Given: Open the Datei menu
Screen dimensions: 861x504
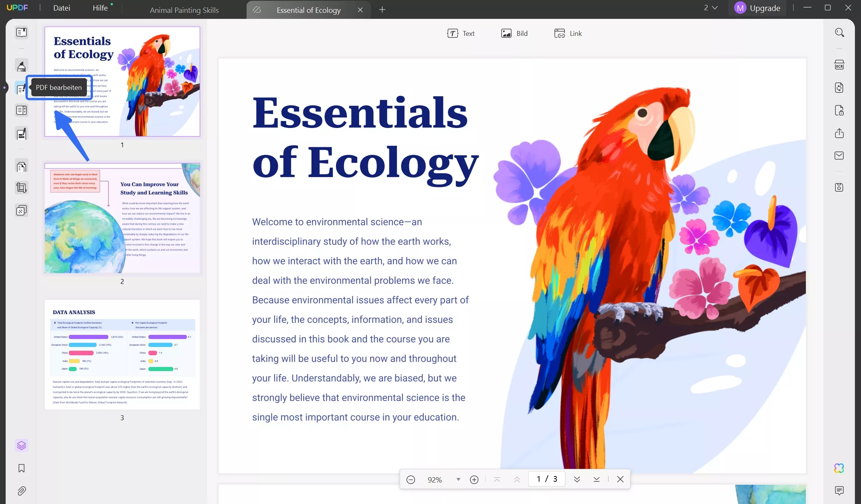Looking at the screenshot, I should (x=62, y=8).
